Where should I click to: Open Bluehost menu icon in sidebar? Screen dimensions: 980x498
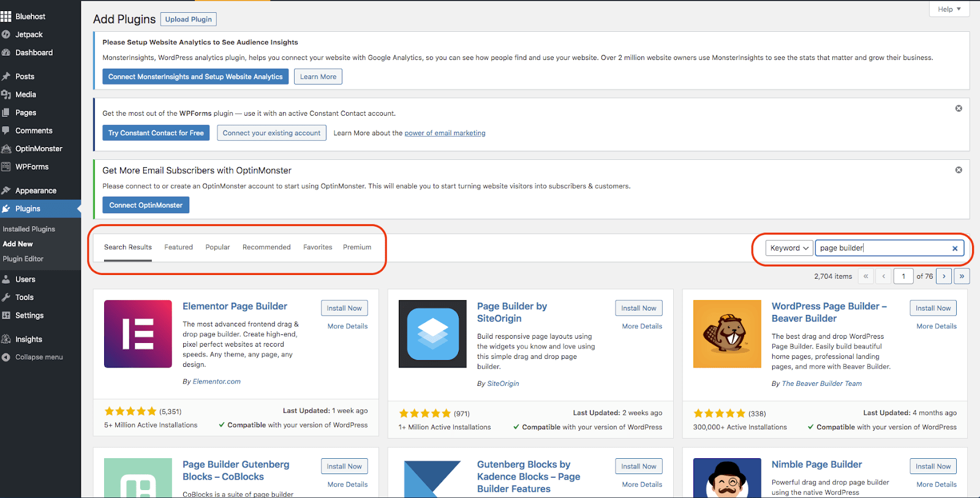(6, 17)
